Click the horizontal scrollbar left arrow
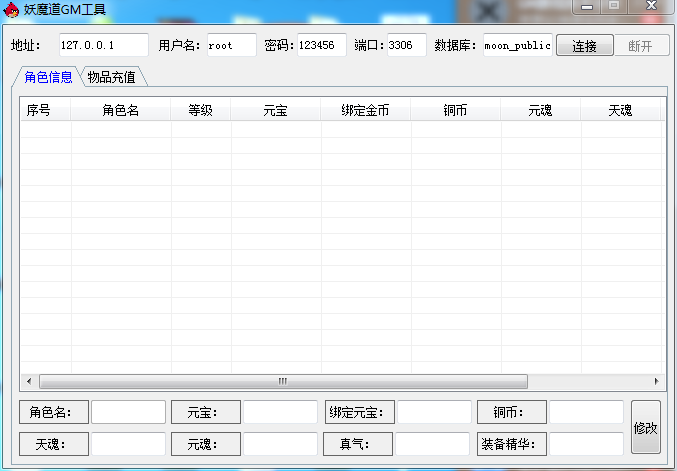The width and height of the screenshot is (677, 471). [29, 381]
